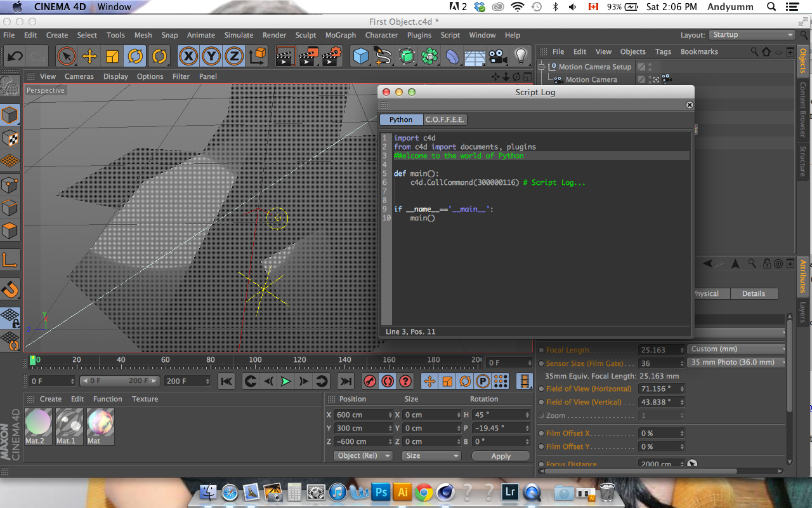This screenshot has height=508, width=812.
Task: Select the Live Selection tool
Action: tap(67, 56)
